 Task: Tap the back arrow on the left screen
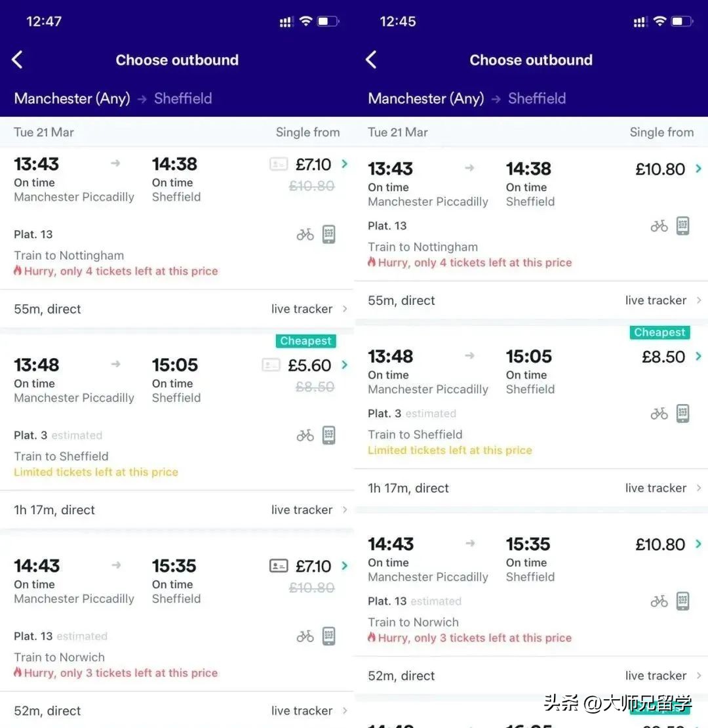pyautogui.click(x=16, y=59)
